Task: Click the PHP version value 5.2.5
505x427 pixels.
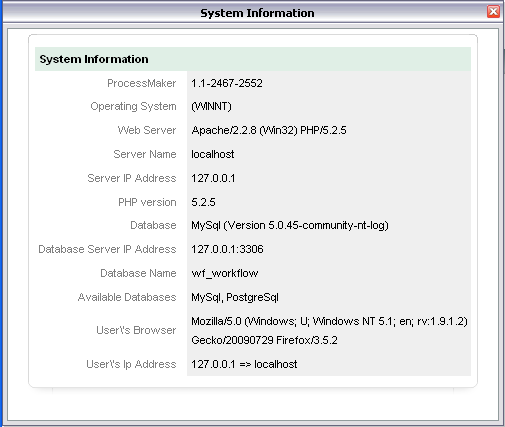Action: 203,202
